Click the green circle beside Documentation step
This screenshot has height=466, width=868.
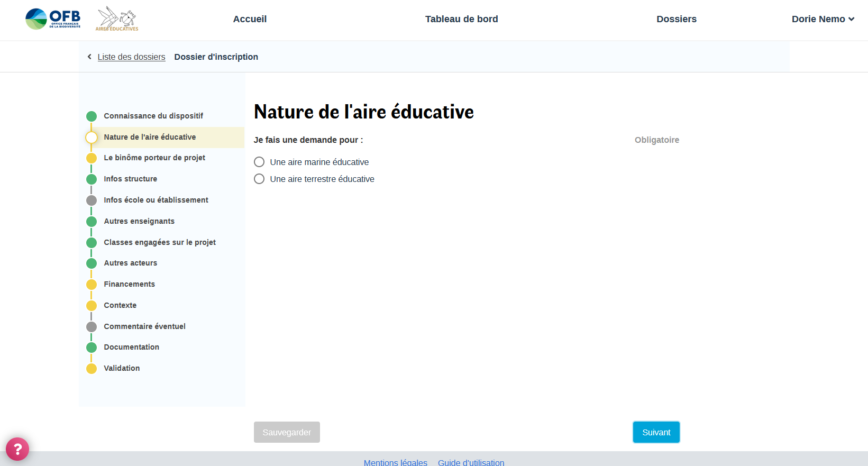(92, 348)
